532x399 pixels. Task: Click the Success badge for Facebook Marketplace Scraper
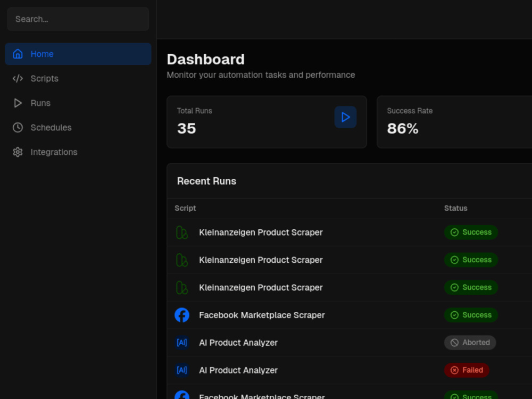471,315
